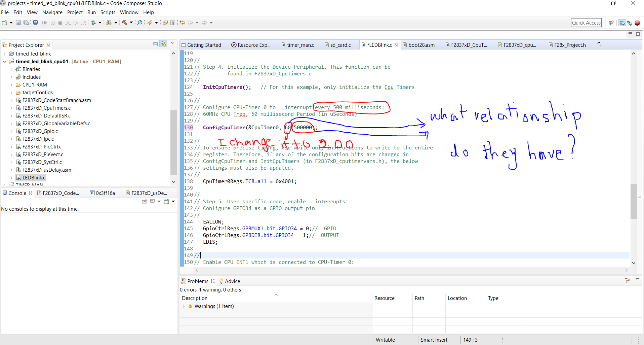Screen dimensions: 644x345
Task: Open the Search dialog via the magnifier icon
Action: pyautogui.click(x=139, y=23)
